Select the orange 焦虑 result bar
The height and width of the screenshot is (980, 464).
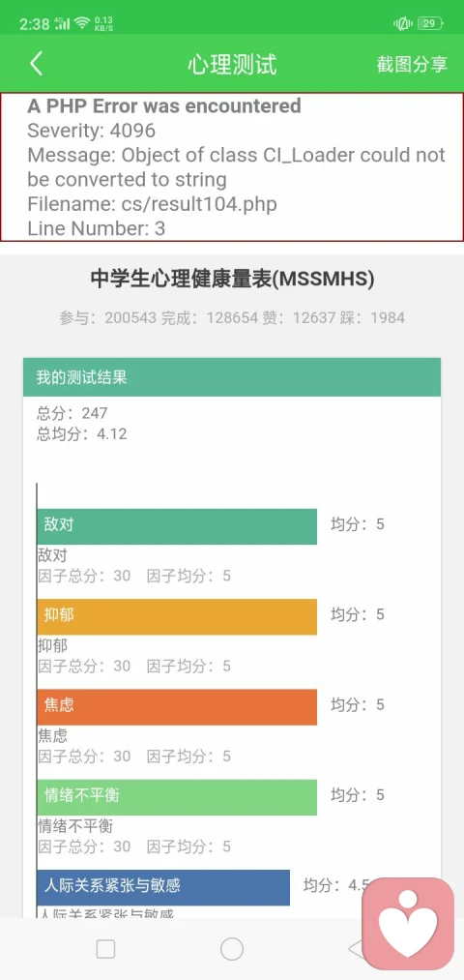tap(177, 707)
